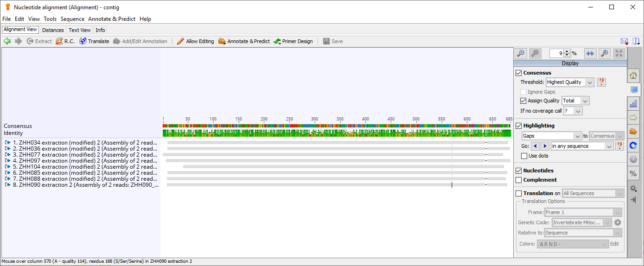The image size is (644, 266).
Task: Click the zoom to base level magnifier icon
Action: 605,53
